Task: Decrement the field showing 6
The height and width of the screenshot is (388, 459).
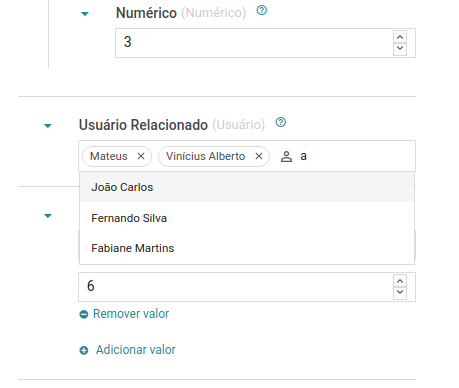Action: coord(400,293)
